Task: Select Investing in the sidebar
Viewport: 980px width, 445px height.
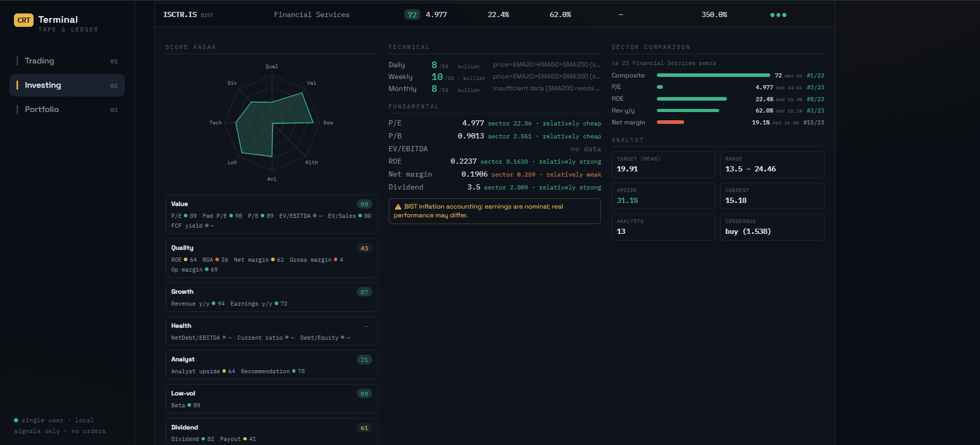Action: pos(67,85)
